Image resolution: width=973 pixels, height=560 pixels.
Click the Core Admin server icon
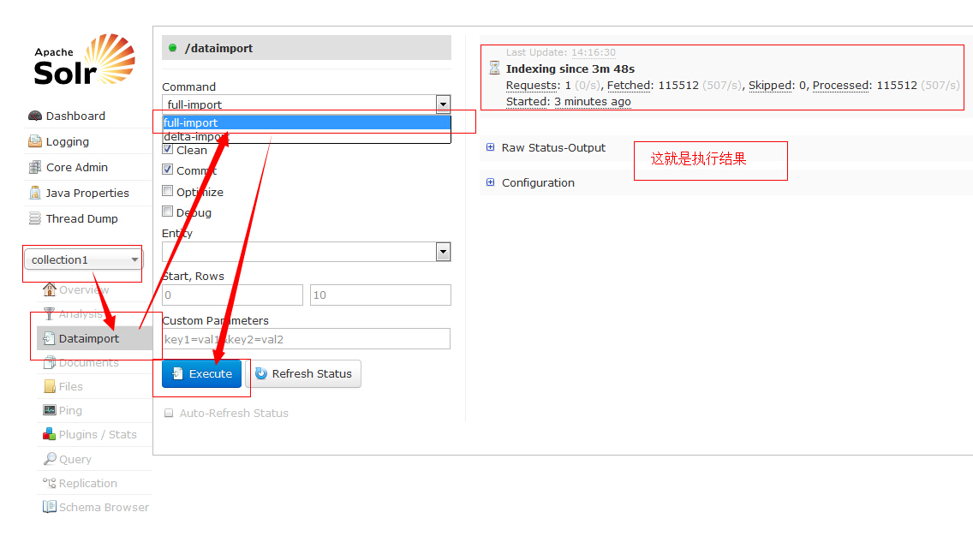(x=35, y=168)
